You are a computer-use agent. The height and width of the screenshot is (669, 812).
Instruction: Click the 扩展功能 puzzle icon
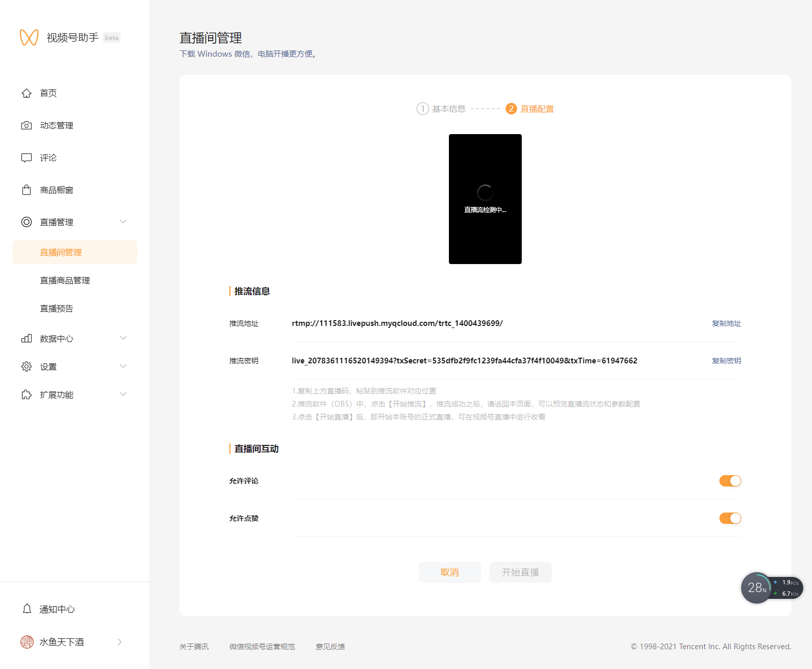27,395
